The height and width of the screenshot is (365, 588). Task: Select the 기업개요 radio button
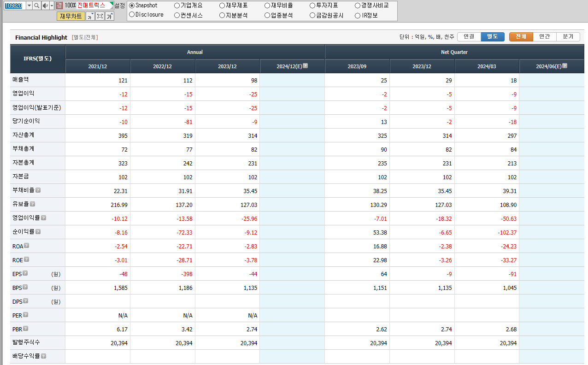coord(177,6)
